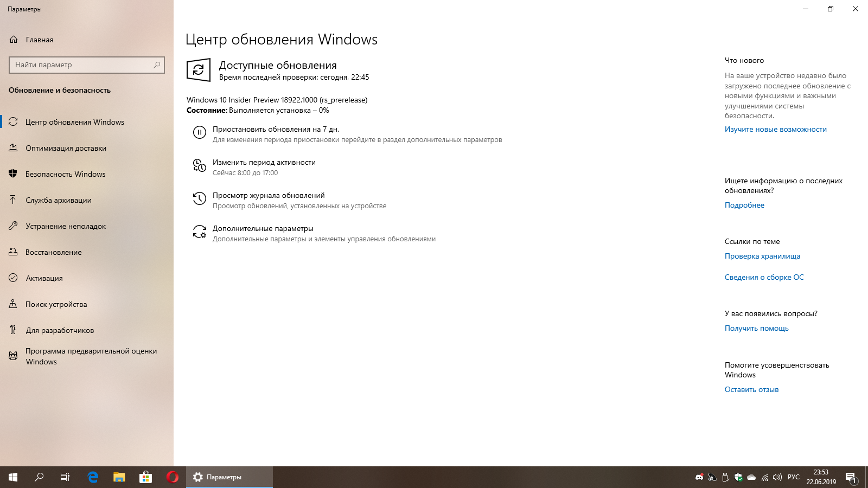Open the taskbar search magnifier
868x488 pixels.
39,477
